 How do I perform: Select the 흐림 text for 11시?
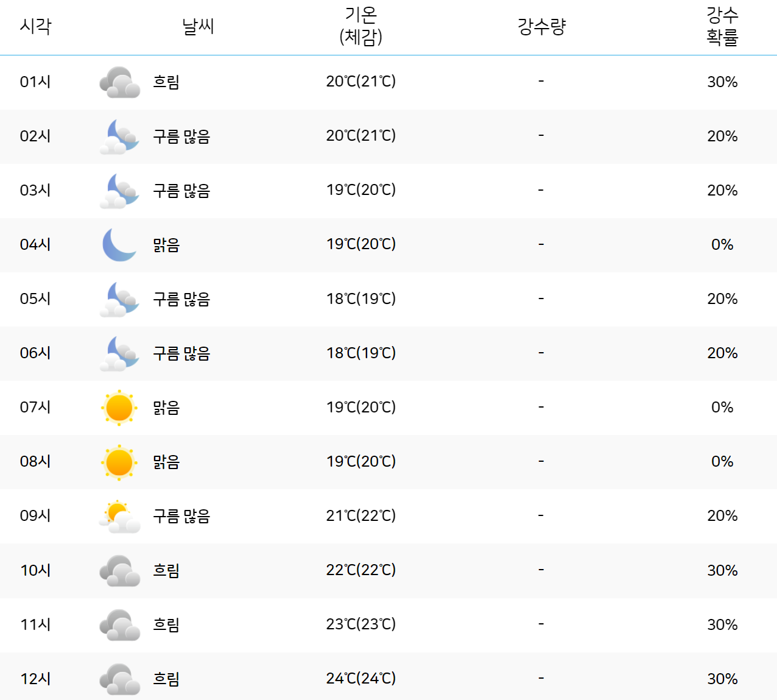166,624
